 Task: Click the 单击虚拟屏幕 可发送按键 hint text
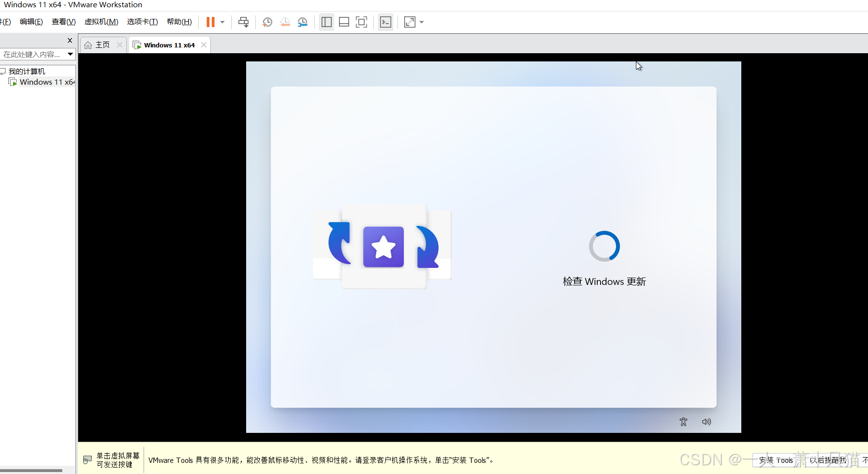click(118, 460)
